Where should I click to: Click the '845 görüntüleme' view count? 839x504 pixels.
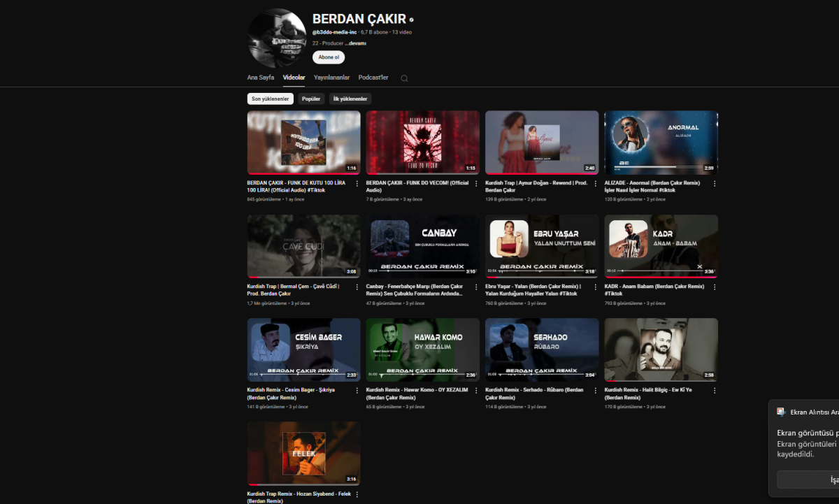tap(264, 199)
